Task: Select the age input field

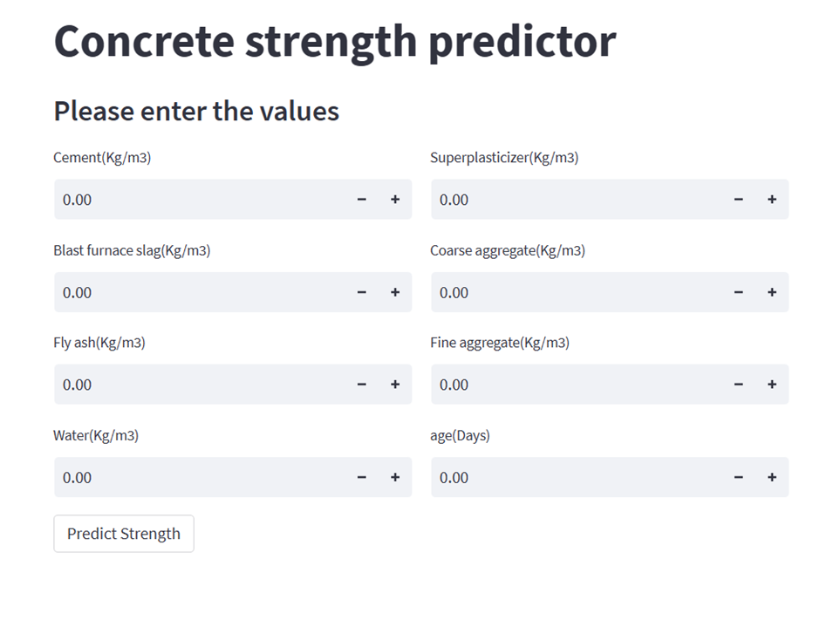Action: pyautogui.click(x=550, y=477)
